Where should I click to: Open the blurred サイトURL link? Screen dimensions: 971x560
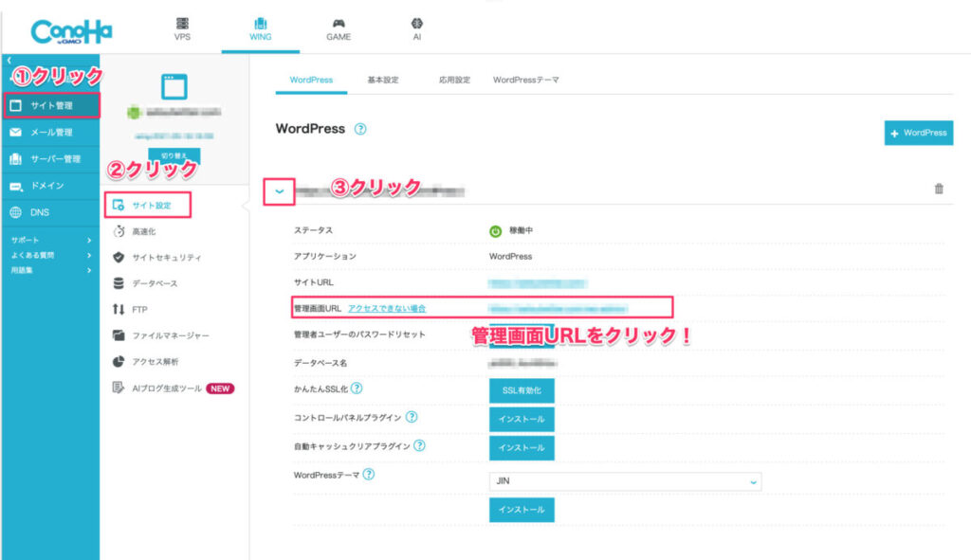pyautogui.click(x=537, y=283)
